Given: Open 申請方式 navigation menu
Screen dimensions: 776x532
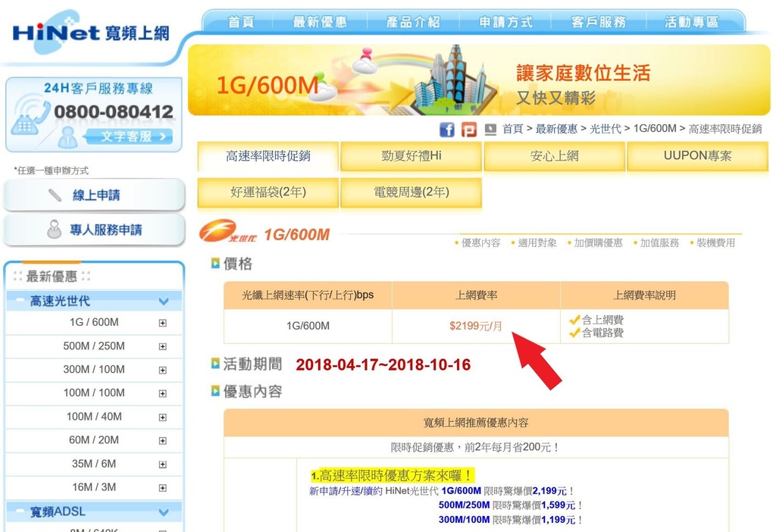Looking at the screenshot, I should [x=505, y=22].
